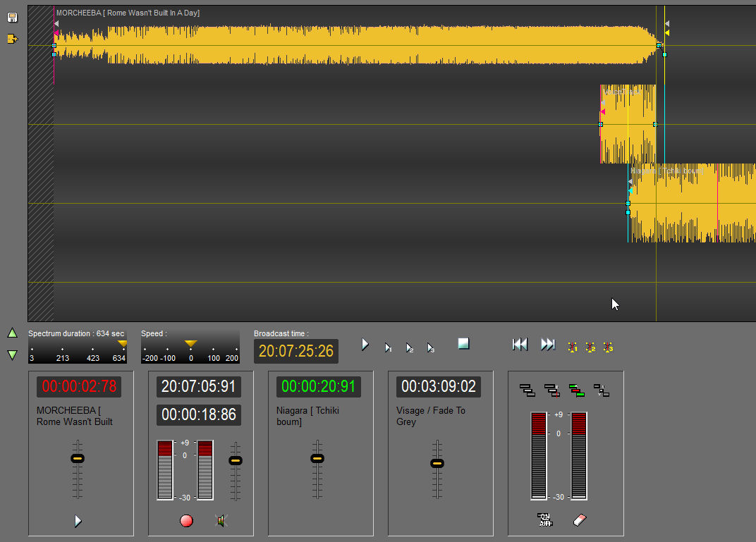Image resolution: width=756 pixels, height=542 pixels.
Task: Click the first track layout icon
Action: coord(527,390)
